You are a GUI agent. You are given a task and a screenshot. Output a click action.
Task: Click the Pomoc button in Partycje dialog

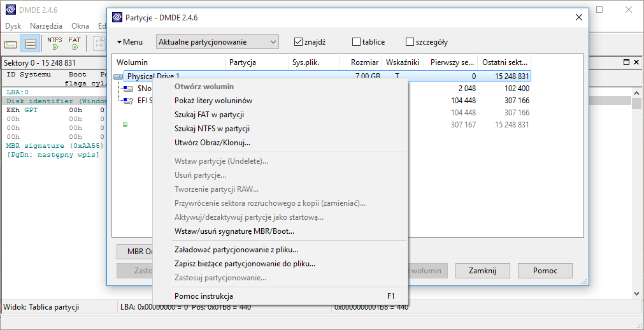(x=545, y=271)
